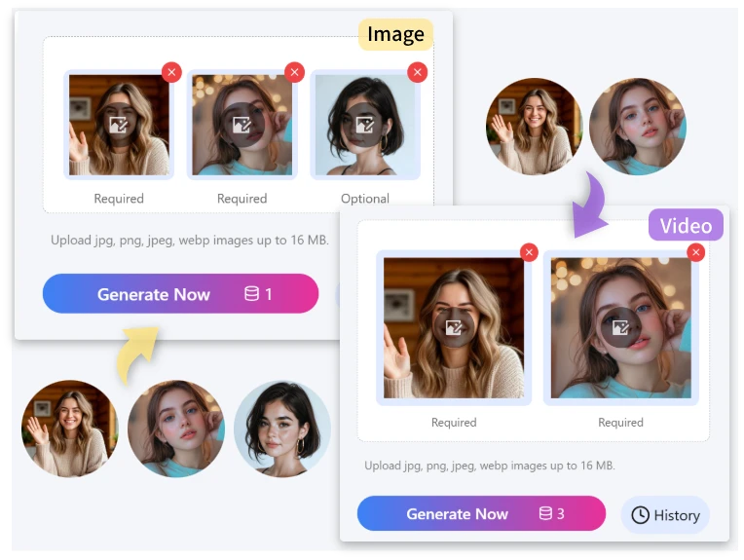Edit second Required image icon in Video panel

point(620,327)
